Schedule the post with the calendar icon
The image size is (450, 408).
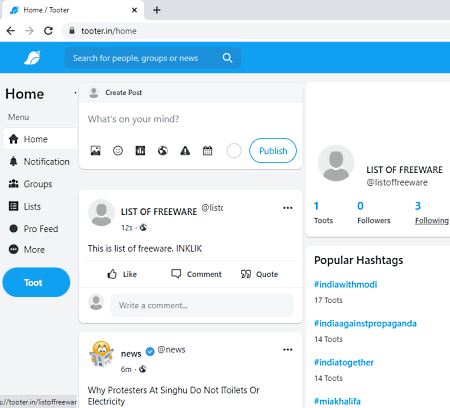pos(207,151)
